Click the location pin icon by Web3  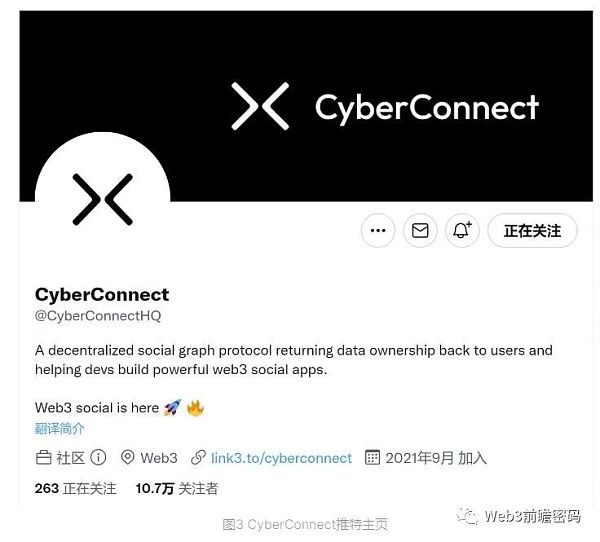coord(127,457)
